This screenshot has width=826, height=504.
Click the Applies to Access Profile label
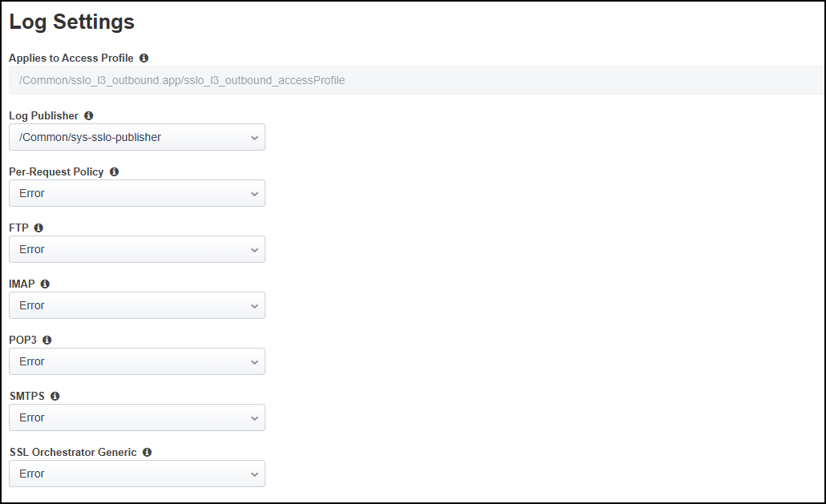71,58
